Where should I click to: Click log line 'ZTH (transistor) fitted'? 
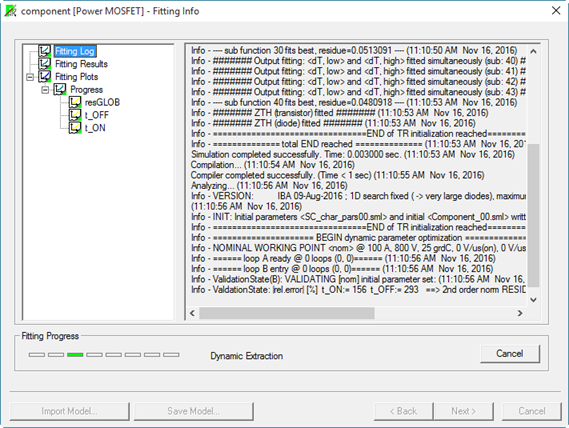(340, 113)
